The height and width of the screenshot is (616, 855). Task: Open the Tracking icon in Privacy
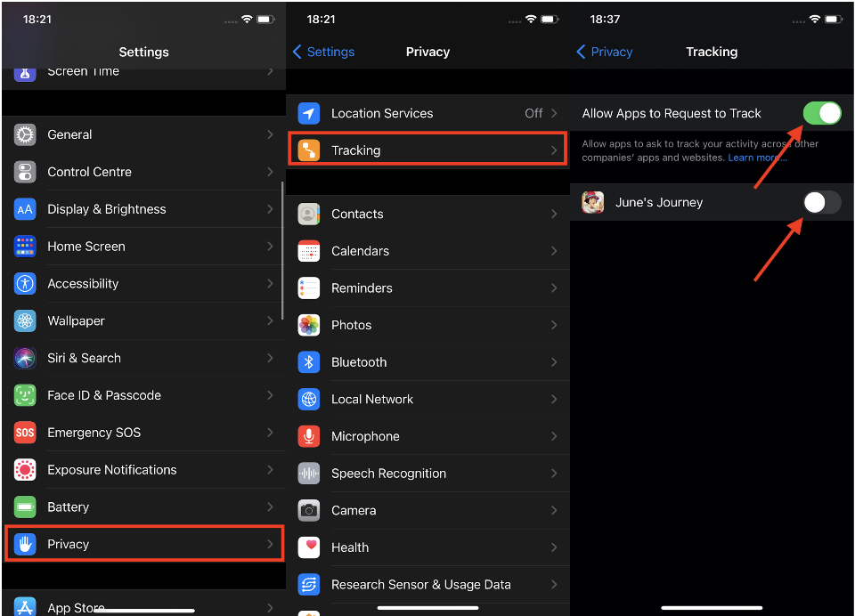[309, 150]
